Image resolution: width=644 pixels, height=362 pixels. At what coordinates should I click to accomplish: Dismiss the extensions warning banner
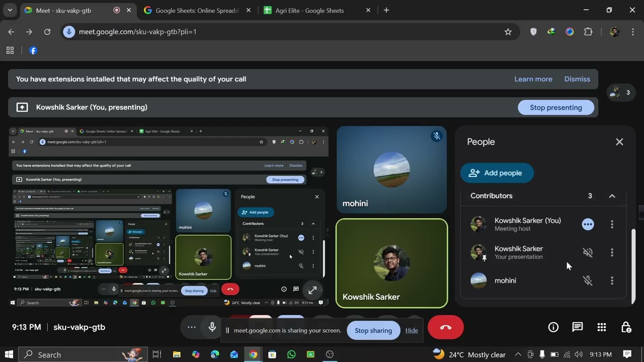tap(577, 79)
